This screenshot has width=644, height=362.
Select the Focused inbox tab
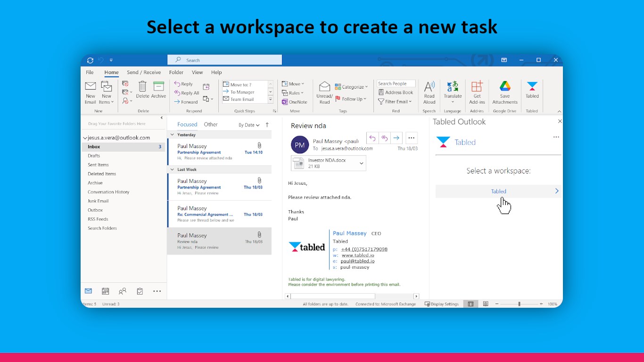(187, 124)
